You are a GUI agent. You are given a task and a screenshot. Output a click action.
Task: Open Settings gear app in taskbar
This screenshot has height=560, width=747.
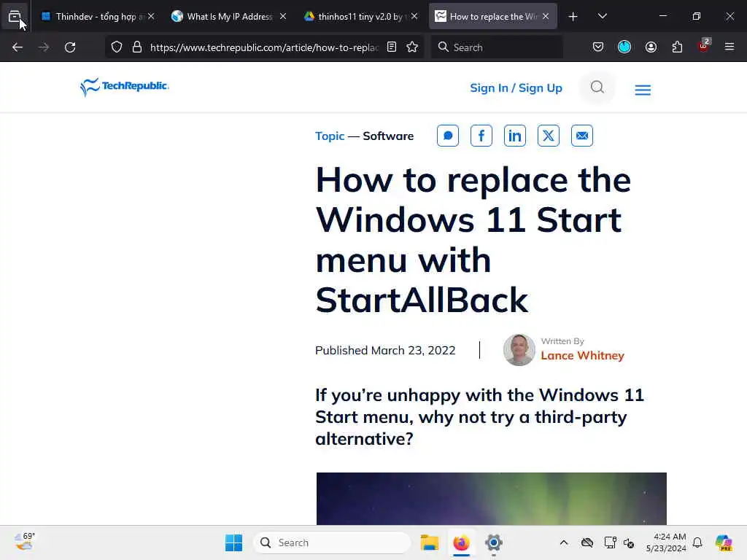tap(494, 542)
